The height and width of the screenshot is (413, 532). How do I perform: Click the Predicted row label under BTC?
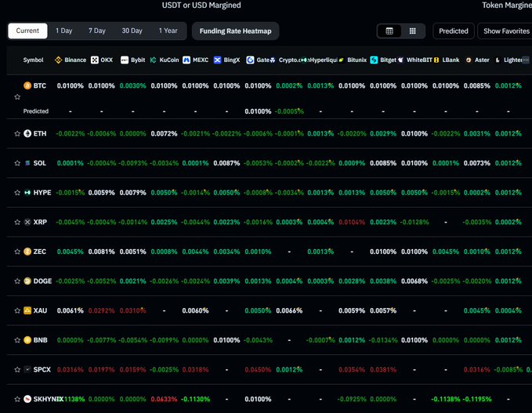point(35,111)
